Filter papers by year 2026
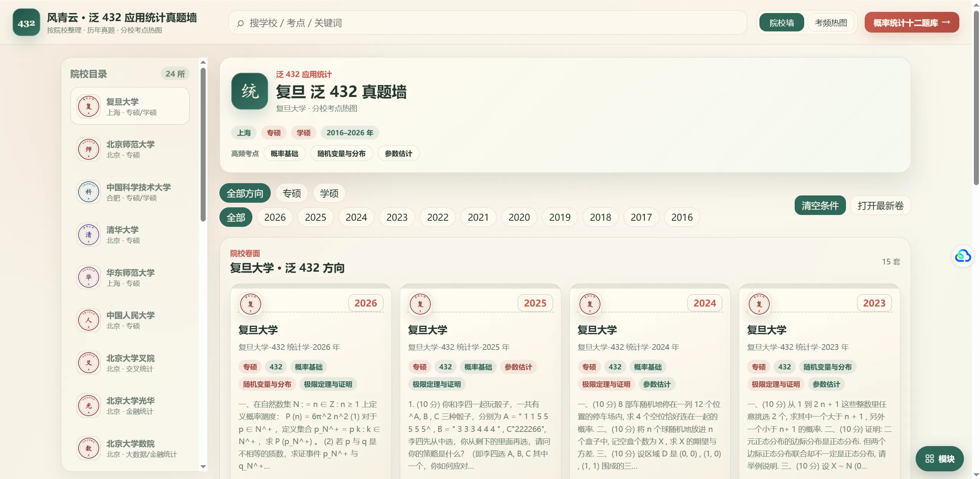 point(275,217)
